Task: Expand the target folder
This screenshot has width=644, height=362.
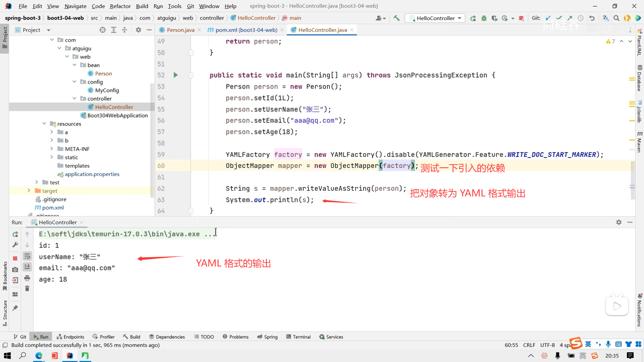Action: 29,191
